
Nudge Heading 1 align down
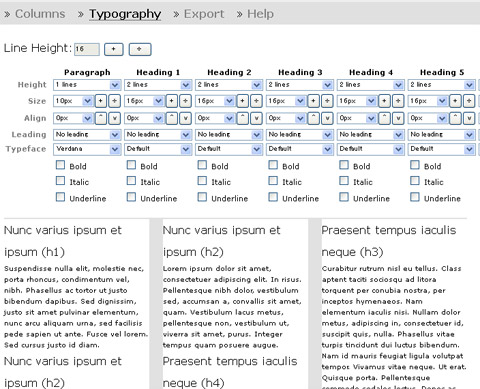185,118
